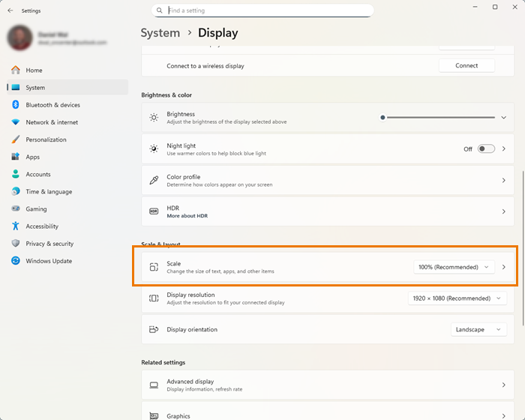Click the Color profile eyedropper icon
This screenshot has width=525, height=420.
click(x=154, y=180)
